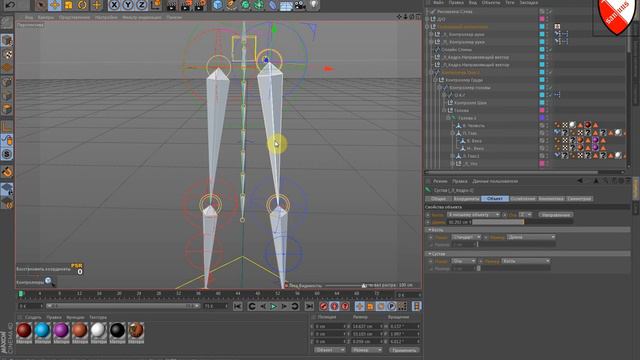Toggle the pink layer square on Голова row
Viewport: 640px width, 360px height.
coord(542,110)
